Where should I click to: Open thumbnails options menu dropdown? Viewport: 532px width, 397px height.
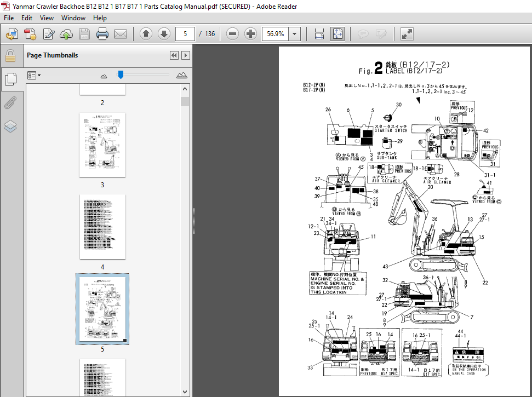(x=34, y=75)
